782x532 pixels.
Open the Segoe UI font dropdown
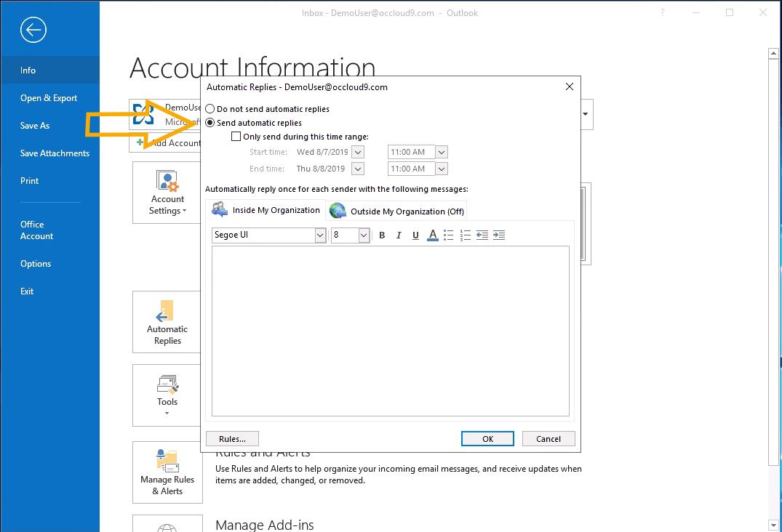[x=320, y=235]
